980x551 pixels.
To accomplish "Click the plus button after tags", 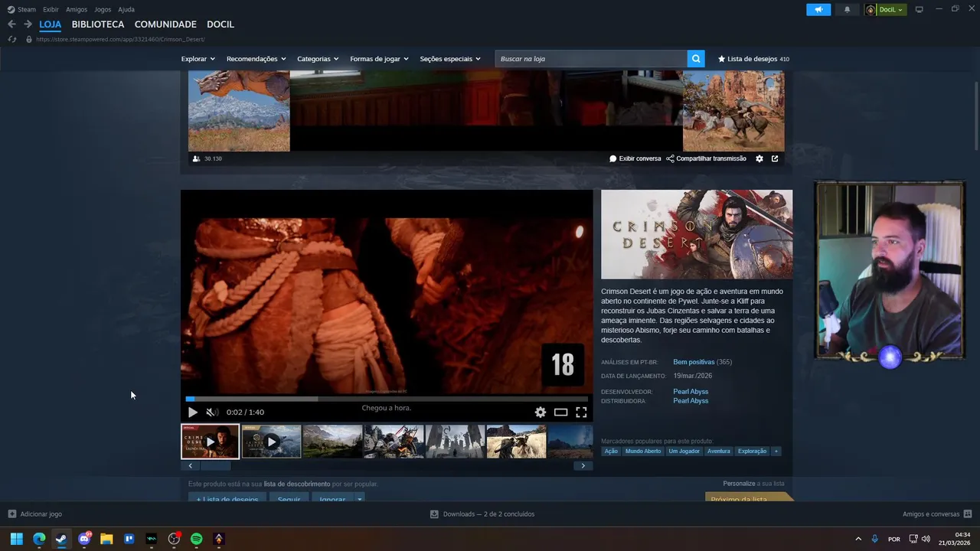I will tap(776, 452).
